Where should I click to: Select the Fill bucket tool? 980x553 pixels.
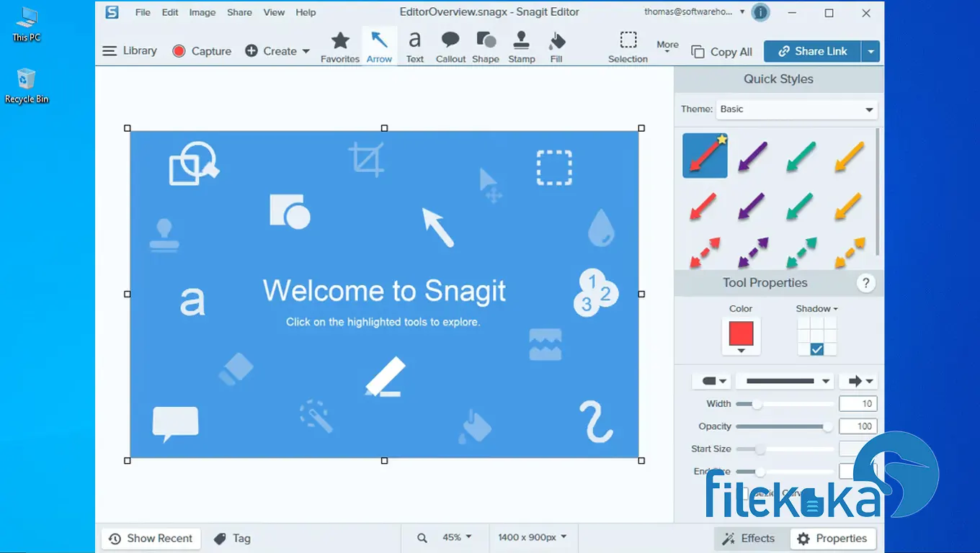pos(556,48)
